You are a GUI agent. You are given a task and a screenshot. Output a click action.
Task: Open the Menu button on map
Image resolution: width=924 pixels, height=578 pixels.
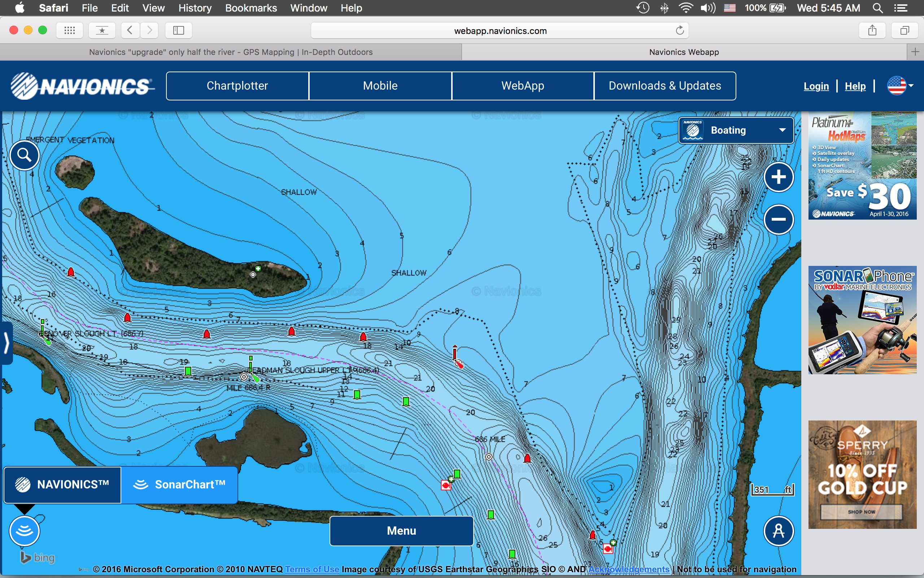point(401,531)
